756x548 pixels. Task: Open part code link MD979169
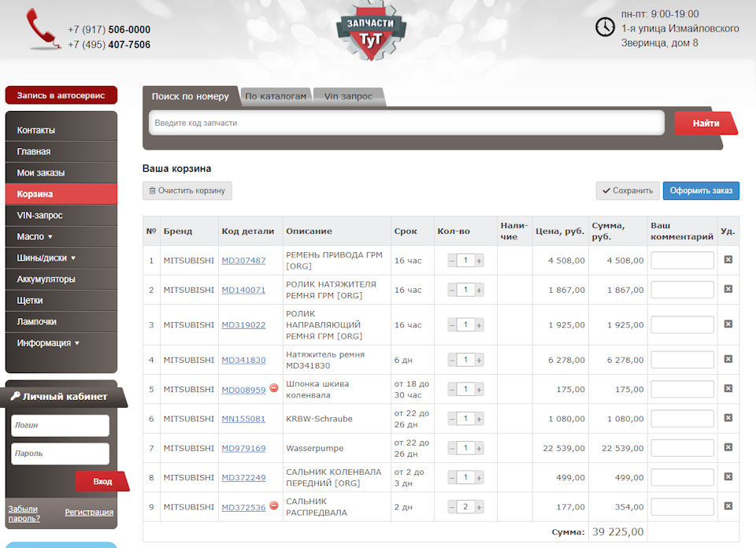(243, 448)
